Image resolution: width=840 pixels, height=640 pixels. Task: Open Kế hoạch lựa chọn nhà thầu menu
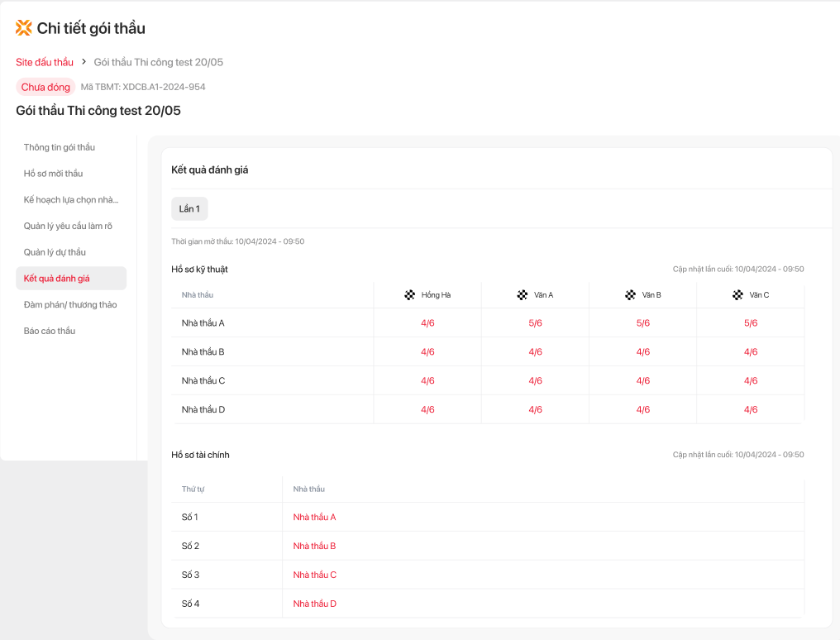[x=71, y=200]
